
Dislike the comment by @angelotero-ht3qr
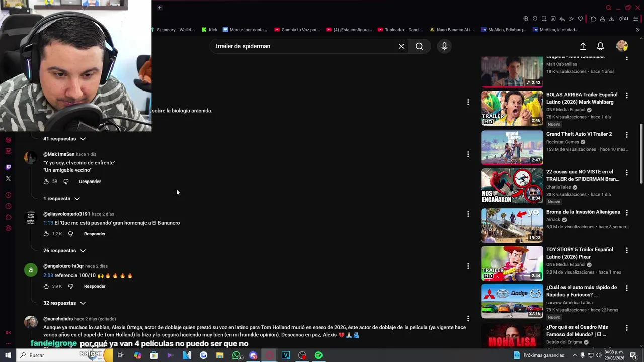point(70,286)
